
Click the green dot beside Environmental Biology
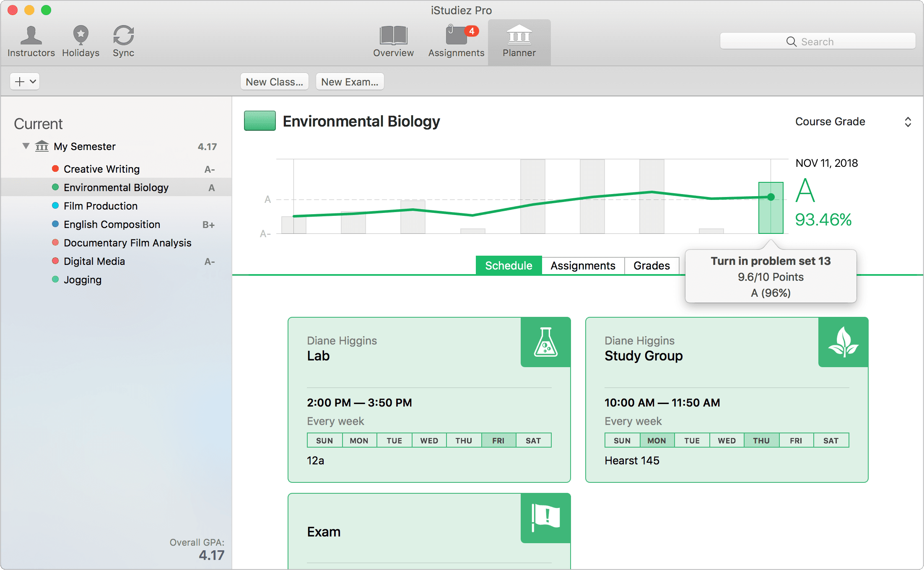point(55,187)
